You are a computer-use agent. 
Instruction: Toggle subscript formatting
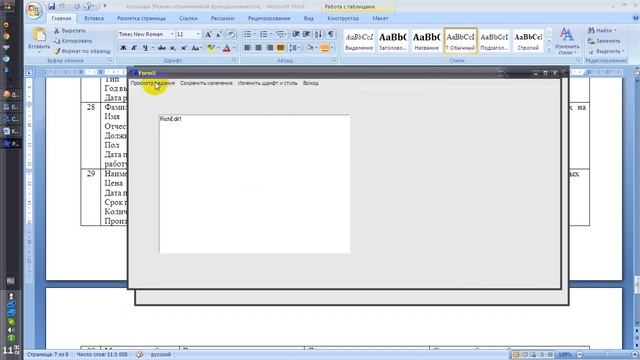tap(173, 48)
